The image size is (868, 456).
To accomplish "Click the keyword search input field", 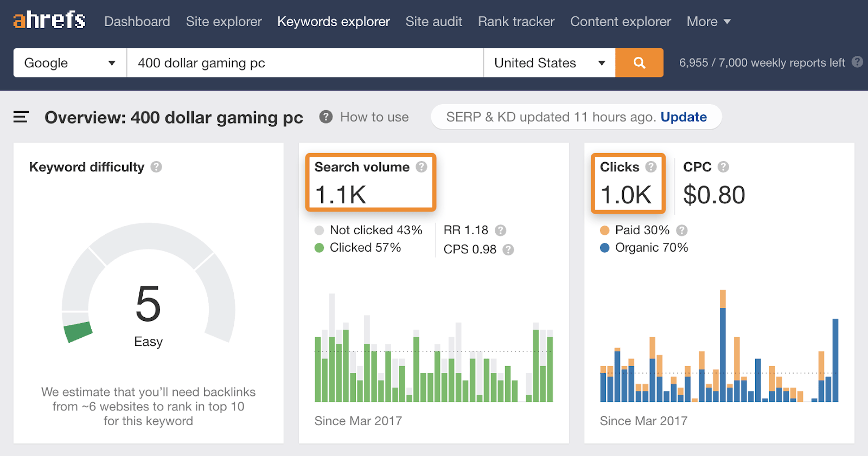I will [x=305, y=63].
